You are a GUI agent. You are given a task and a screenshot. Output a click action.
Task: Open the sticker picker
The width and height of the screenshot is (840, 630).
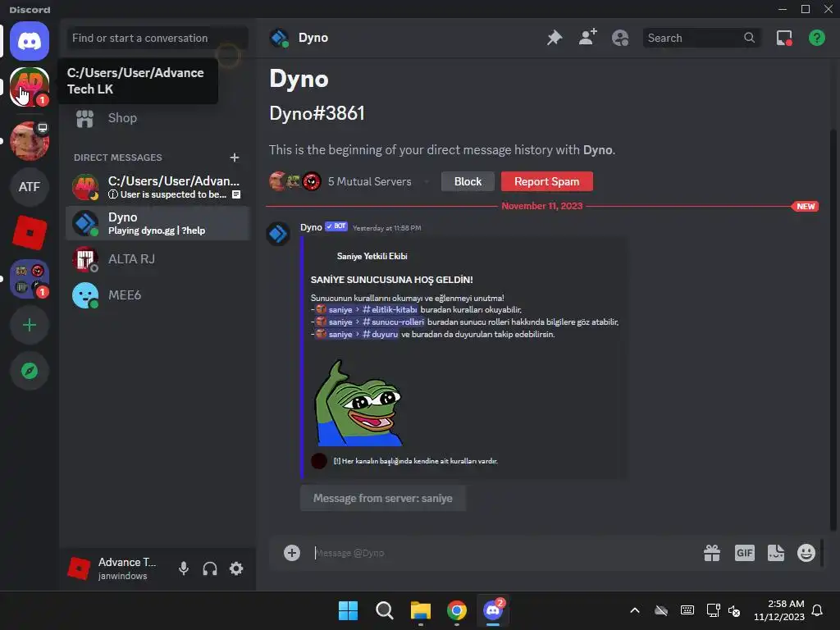pos(776,553)
